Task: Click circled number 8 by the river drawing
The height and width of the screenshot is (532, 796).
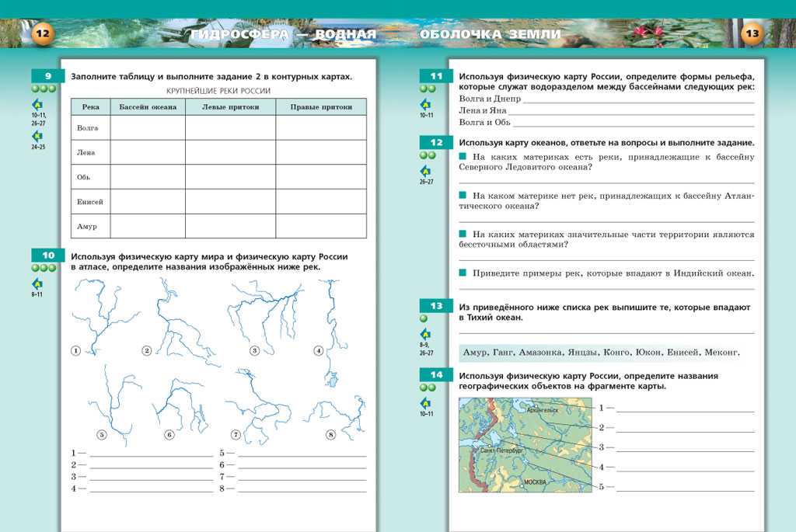Action: (x=330, y=435)
